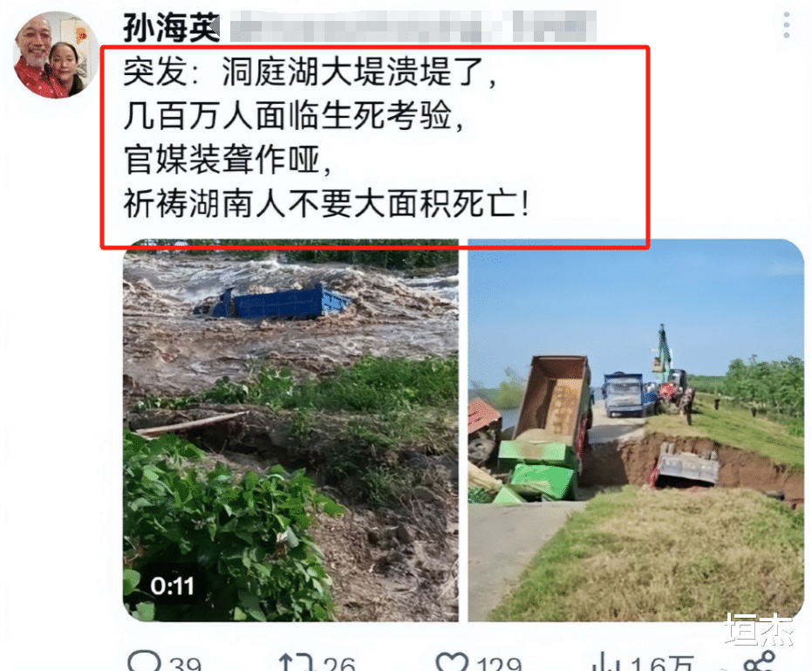
Task: Open the collapsed levee truck photo
Action: pos(636,429)
